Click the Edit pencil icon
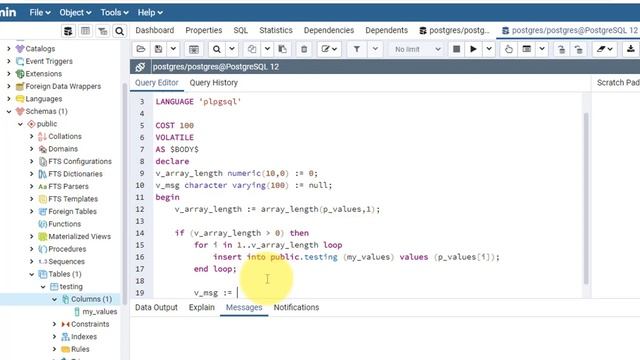 [329, 49]
